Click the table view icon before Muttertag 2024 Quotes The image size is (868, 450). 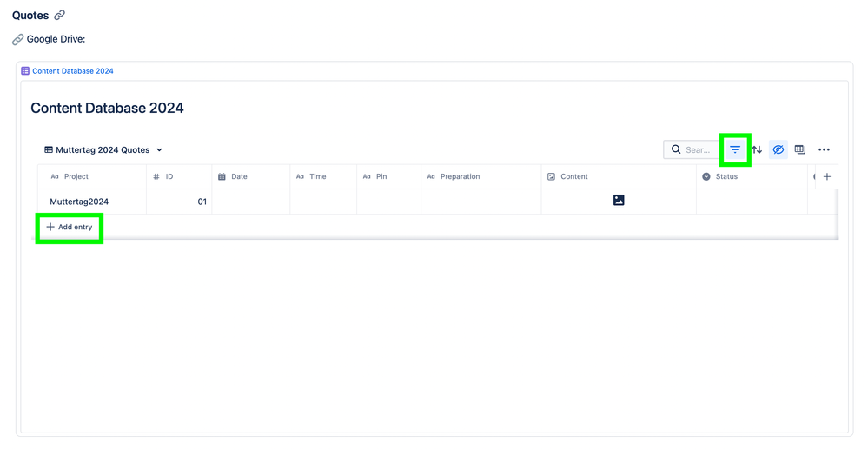pyautogui.click(x=49, y=150)
